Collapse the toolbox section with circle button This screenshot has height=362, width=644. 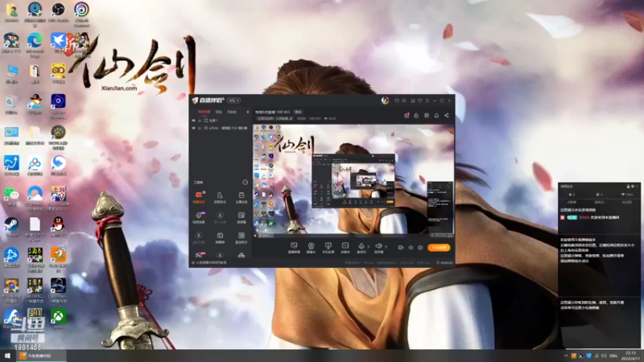coord(246,183)
